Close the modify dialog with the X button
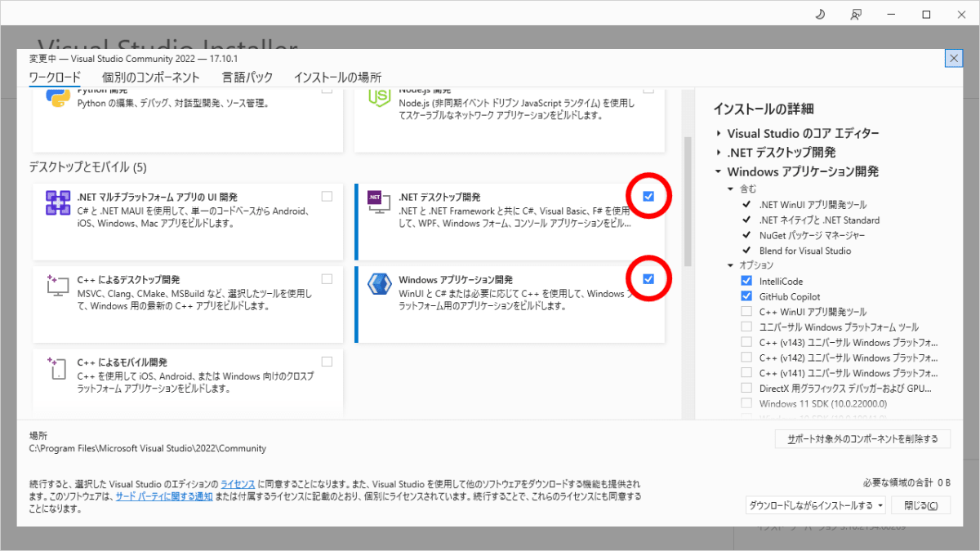The image size is (980, 551). [x=954, y=58]
